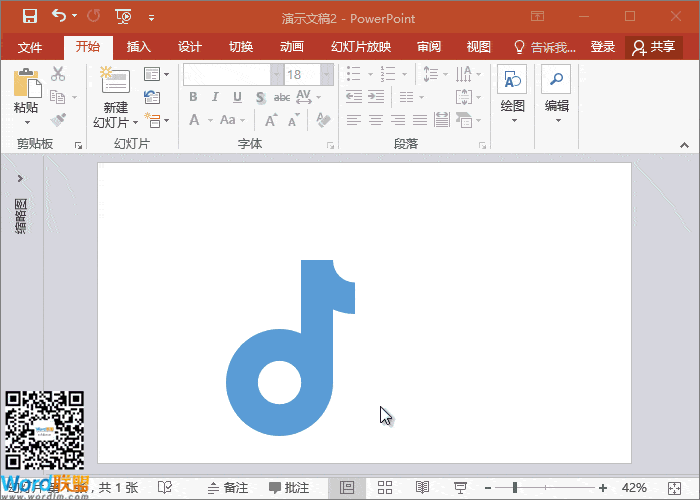Apply numbered list
Viewport: 700px width, 500px height.
[x=388, y=74]
